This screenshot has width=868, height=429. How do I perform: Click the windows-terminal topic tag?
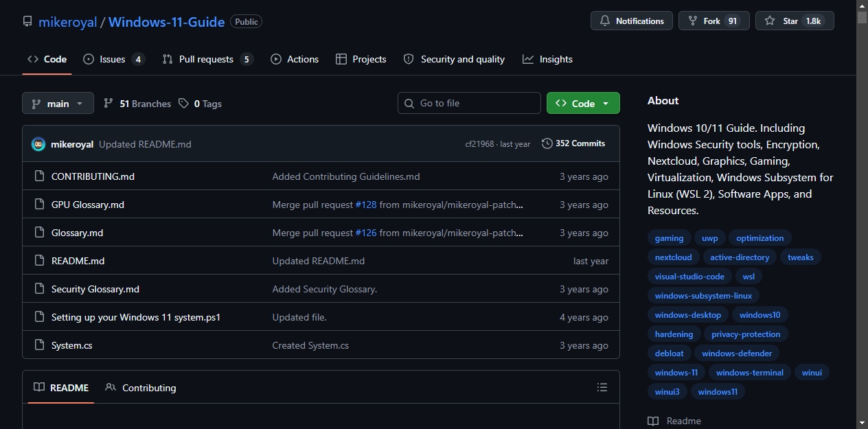pyautogui.click(x=749, y=373)
